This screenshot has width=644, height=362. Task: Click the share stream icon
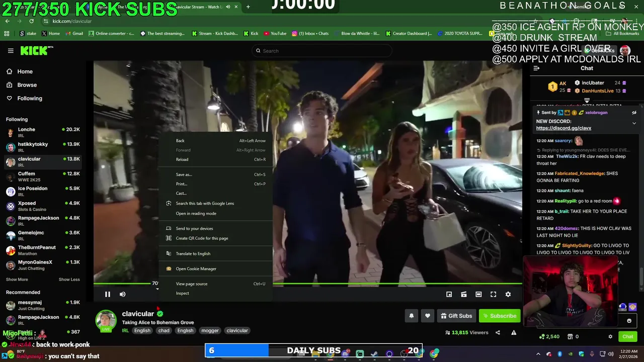point(498,332)
